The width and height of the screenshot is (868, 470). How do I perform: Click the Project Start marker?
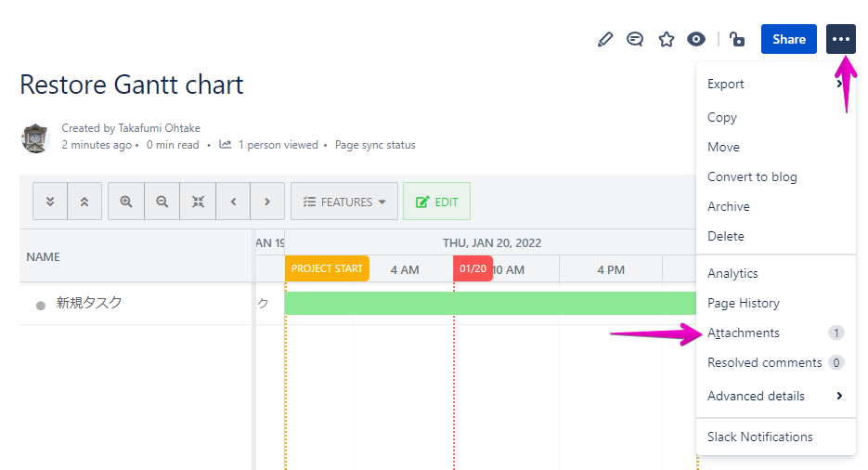click(327, 268)
